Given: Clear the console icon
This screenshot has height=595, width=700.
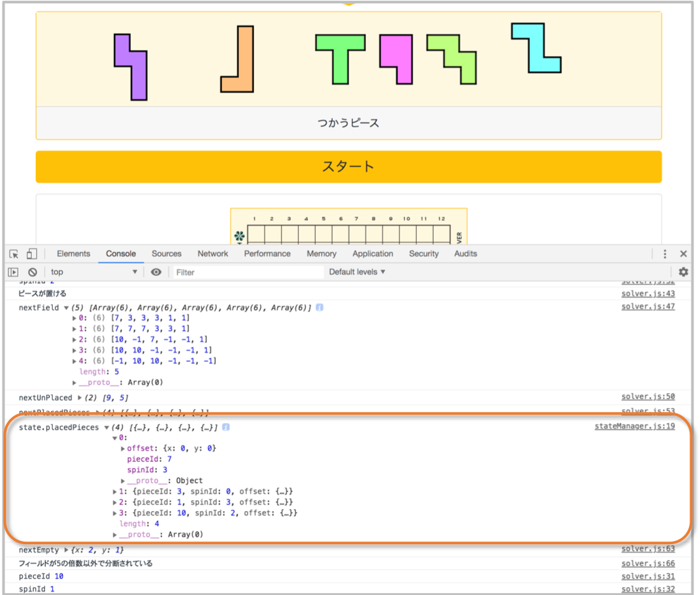Looking at the screenshot, I should coord(33,272).
